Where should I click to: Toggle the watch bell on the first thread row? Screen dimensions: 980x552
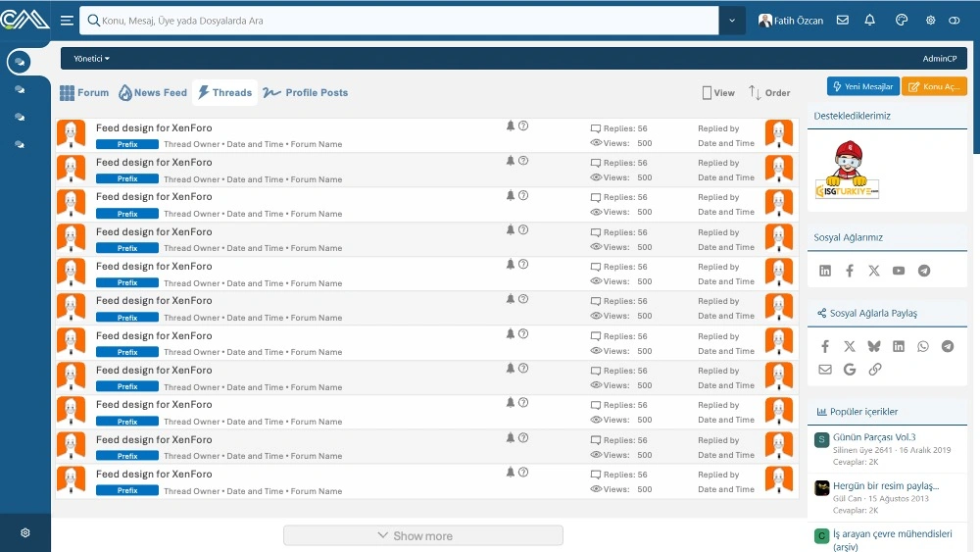[x=511, y=125]
